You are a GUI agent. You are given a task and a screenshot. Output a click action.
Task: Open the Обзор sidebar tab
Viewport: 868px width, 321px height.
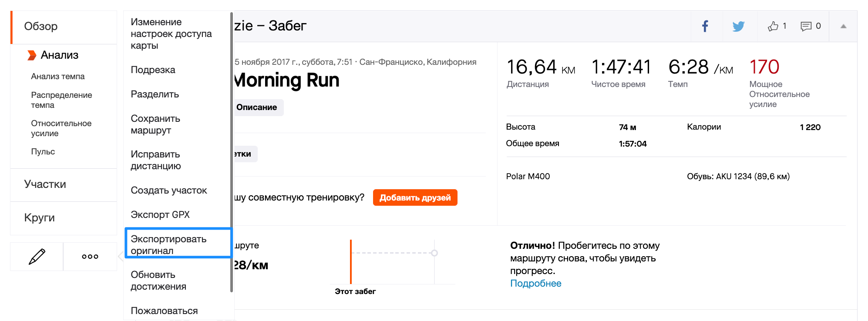coord(64,27)
